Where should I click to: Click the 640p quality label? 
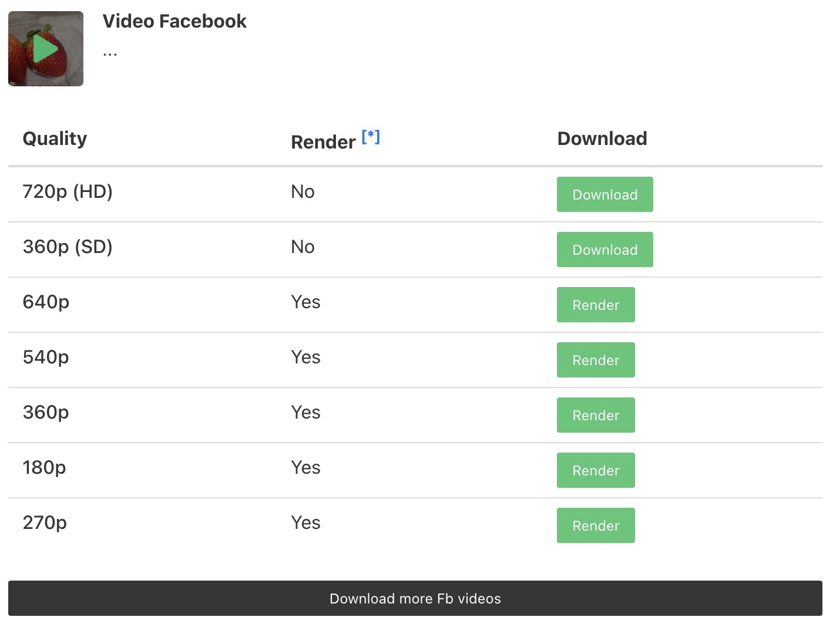(x=46, y=302)
